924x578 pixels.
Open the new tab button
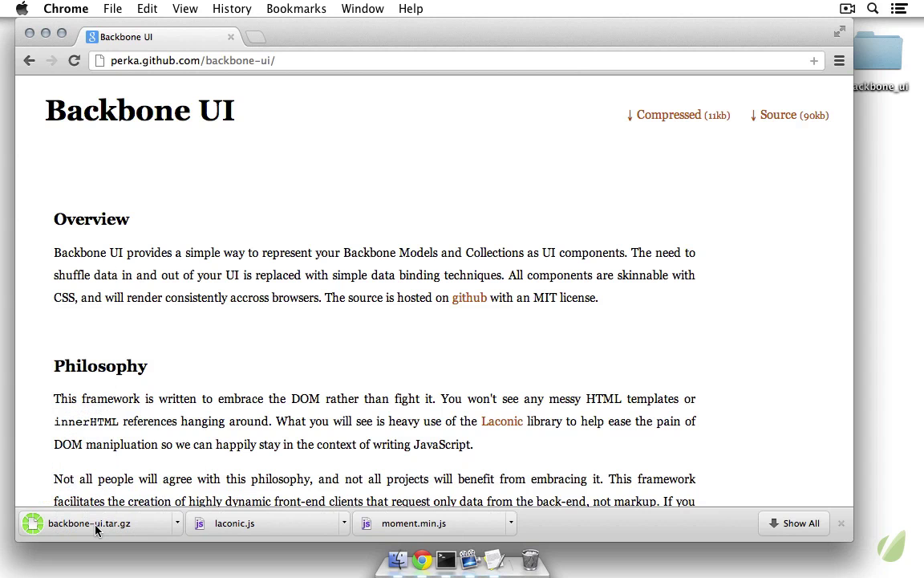[x=255, y=37]
